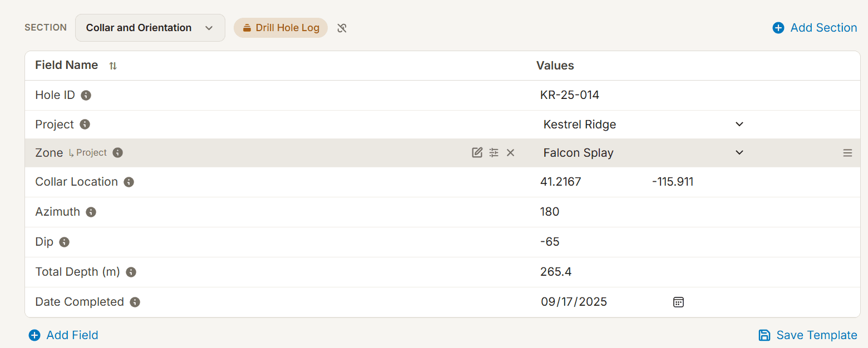
Task: Click the Project dependency tag beside Zone
Action: pyautogui.click(x=87, y=153)
